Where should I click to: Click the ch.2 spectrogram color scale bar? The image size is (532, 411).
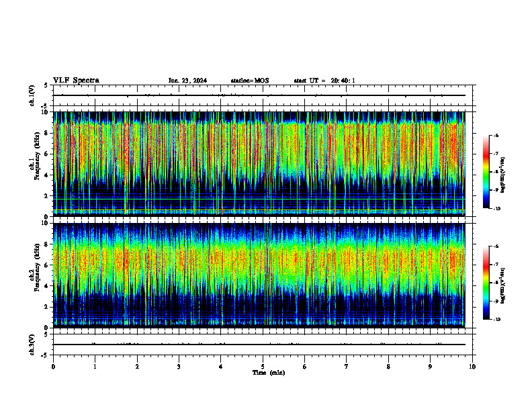point(486,283)
